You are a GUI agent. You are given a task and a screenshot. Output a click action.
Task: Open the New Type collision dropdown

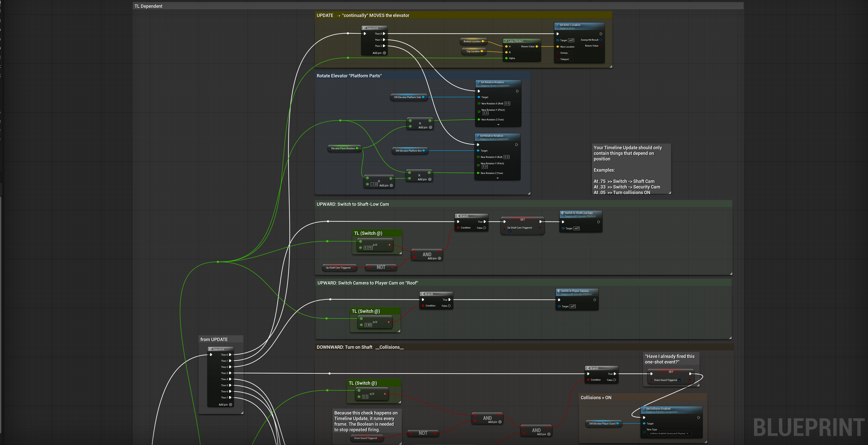point(669,434)
